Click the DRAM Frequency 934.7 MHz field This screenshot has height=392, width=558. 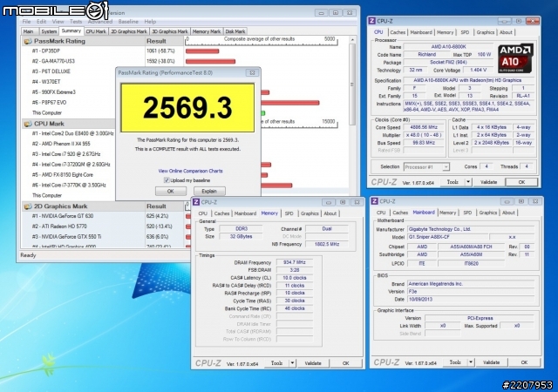[295, 262]
